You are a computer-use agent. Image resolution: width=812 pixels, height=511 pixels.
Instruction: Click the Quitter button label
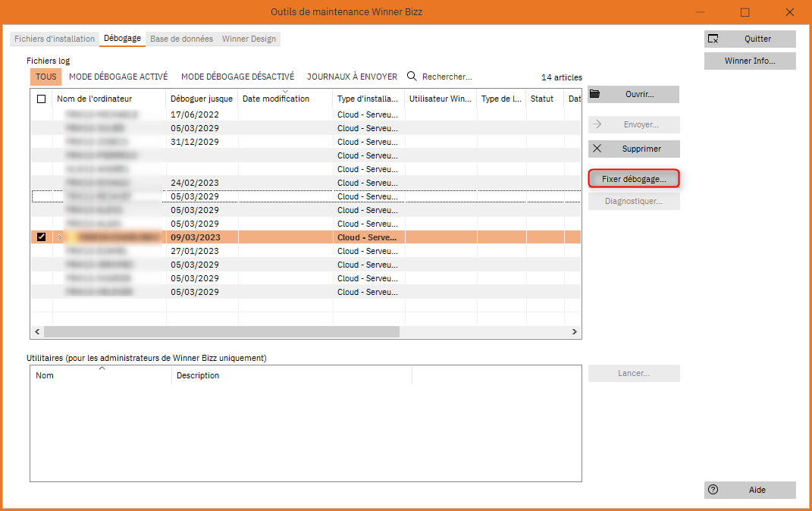coord(757,39)
